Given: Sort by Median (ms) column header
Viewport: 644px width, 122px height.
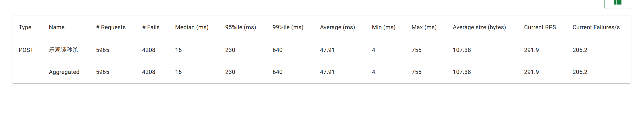Looking at the screenshot, I should 192,27.
